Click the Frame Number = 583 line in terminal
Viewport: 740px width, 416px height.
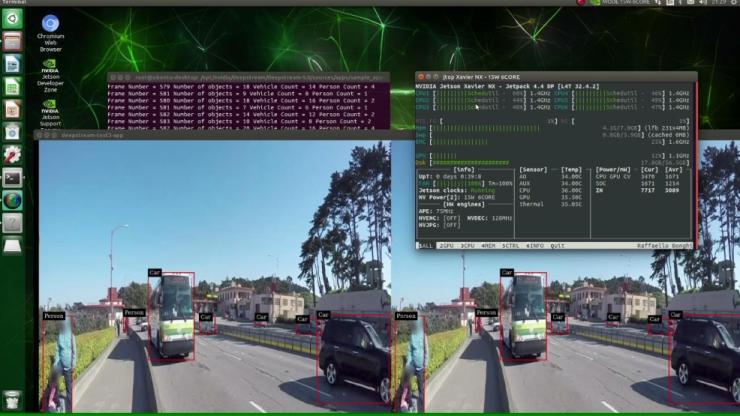pyautogui.click(x=239, y=121)
